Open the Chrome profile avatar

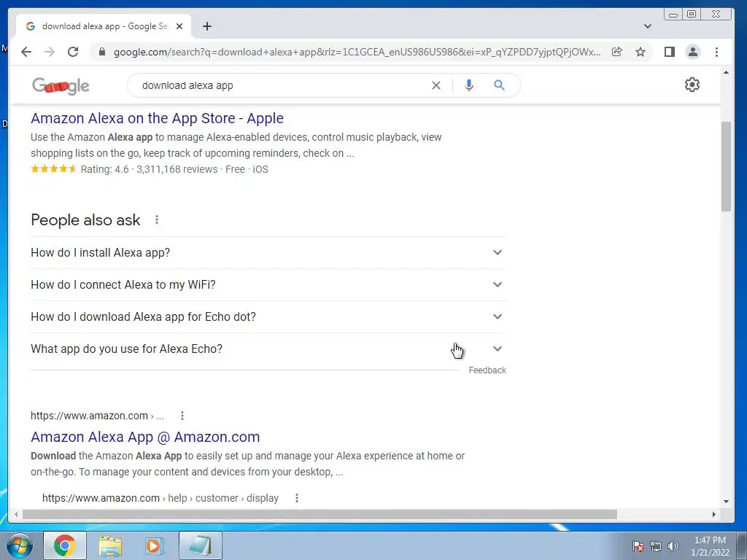(693, 52)
